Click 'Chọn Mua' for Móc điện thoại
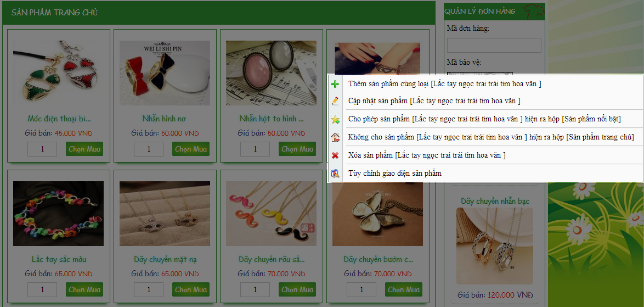This screenshot has height=307, width=644. pyautogui.click(x=84, y=149)
